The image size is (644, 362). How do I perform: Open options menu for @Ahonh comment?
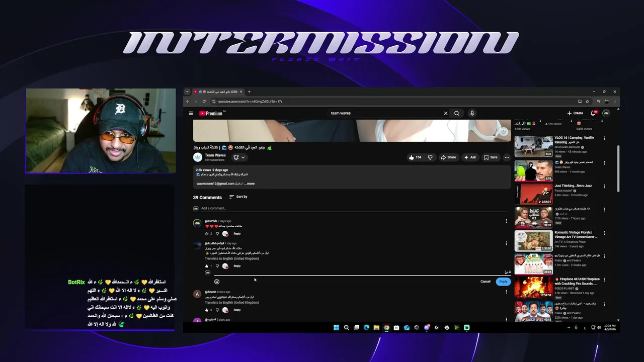(506, 292)
